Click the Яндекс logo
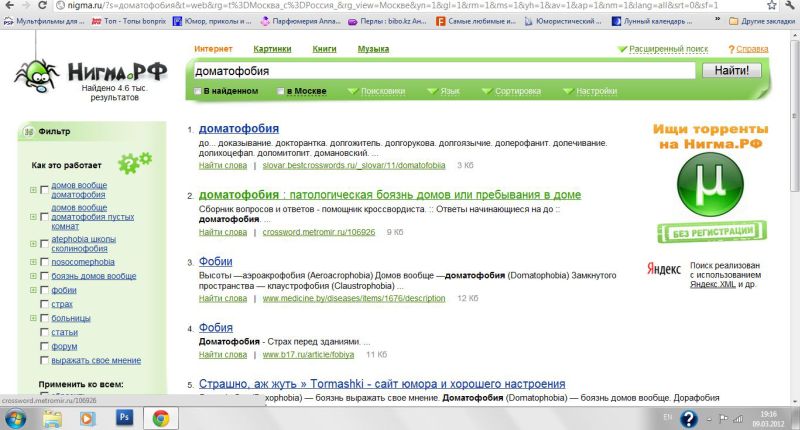Screen dimensions: 800x430 664,269
